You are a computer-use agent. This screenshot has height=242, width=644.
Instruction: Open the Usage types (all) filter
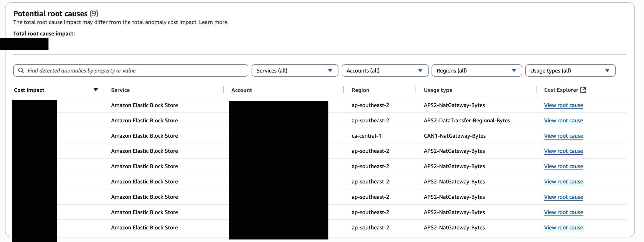pyautogui.click(x=570, y=70)
